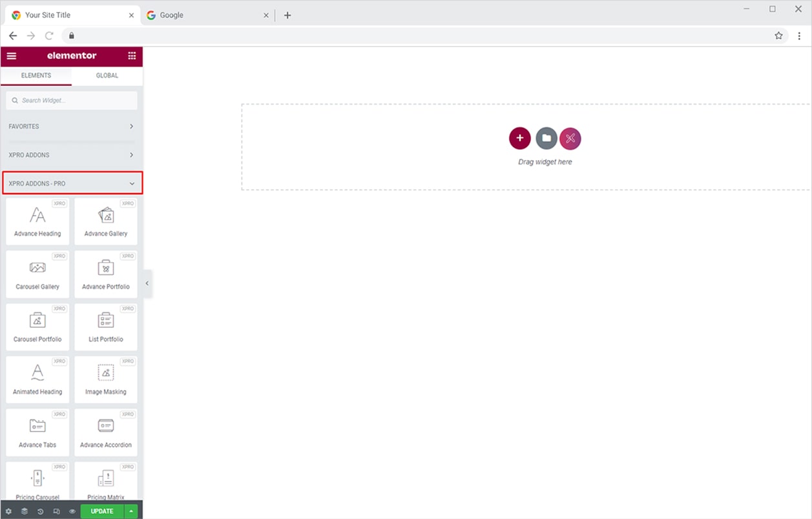Click the green Update button
The height and width of the screenshot is (519, 812).
(102, 511)
